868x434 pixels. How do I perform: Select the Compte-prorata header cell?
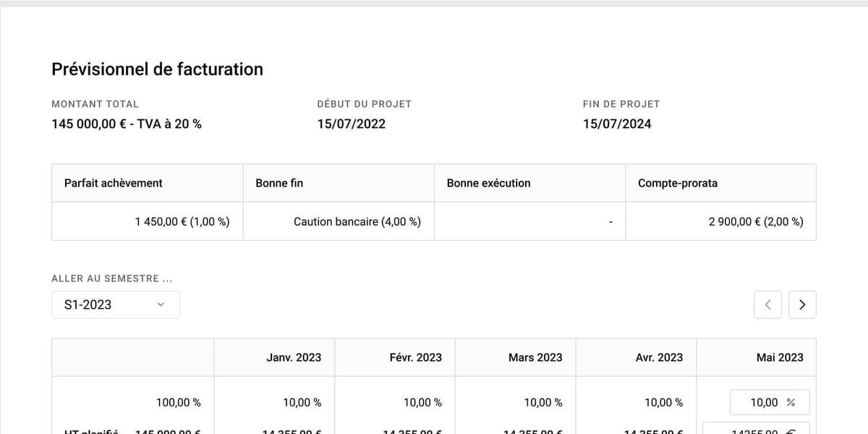pyautogui.click(x=678, y=183)
